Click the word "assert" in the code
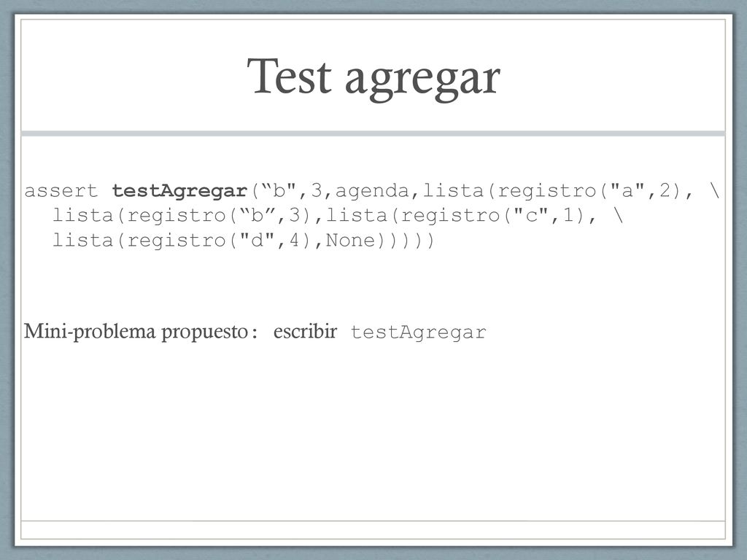Image resolution: width=747 pixels, height=560 pixels. coord(61,191)
